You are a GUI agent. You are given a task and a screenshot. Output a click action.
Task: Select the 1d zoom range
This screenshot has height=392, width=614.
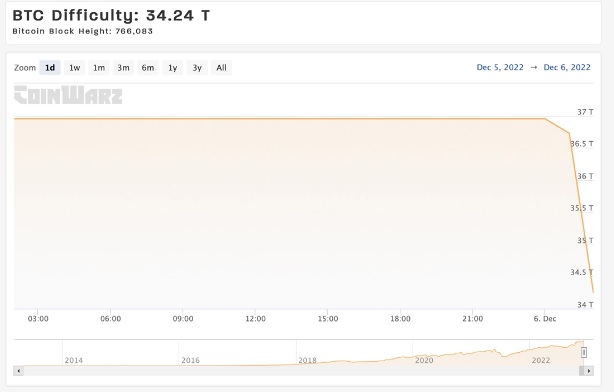coord(50,68)
